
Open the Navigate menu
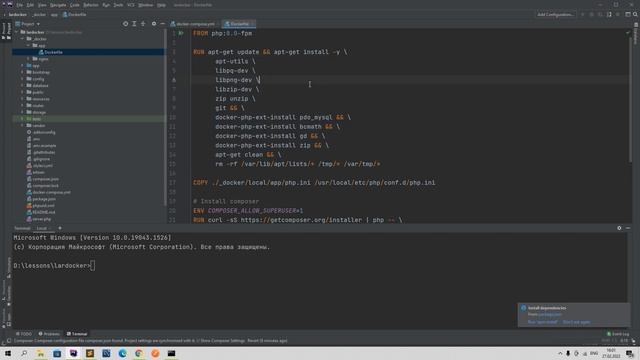coord(58,5)
